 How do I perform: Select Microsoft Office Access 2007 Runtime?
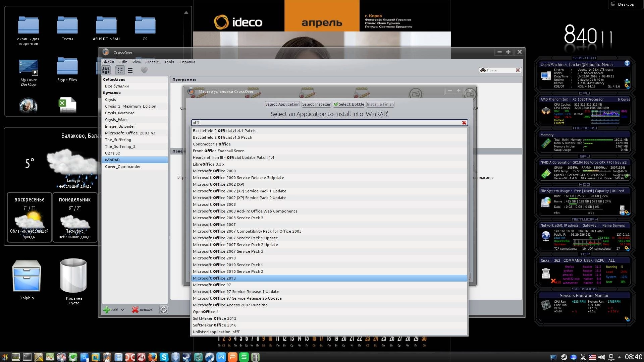pyautogui.click(x=329, y=305)
